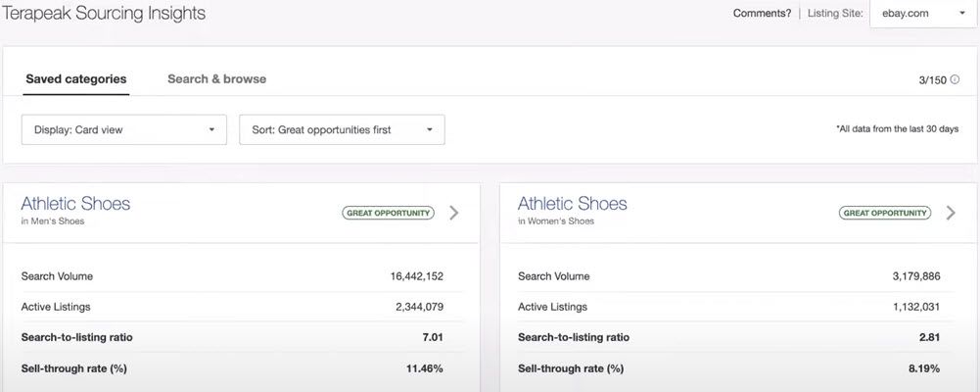Click the Women's Sell-through rate 8.19% row
The image size is (980, 392).
pos(728,368)
